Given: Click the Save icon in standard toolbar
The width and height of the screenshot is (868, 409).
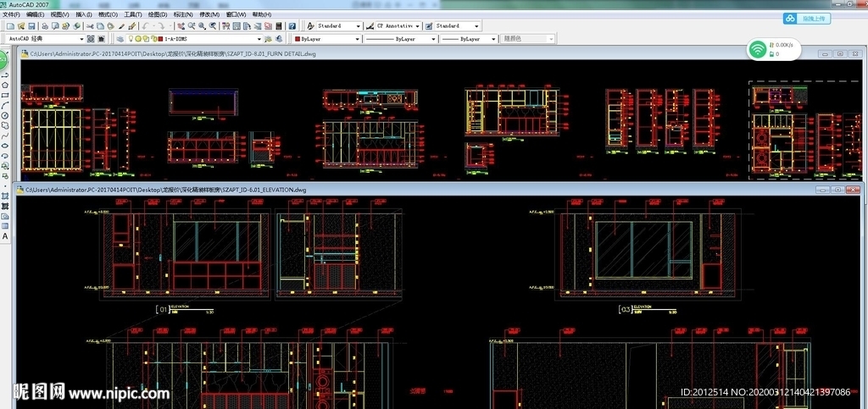Looking at the screenshot, I should pos(33,26).
